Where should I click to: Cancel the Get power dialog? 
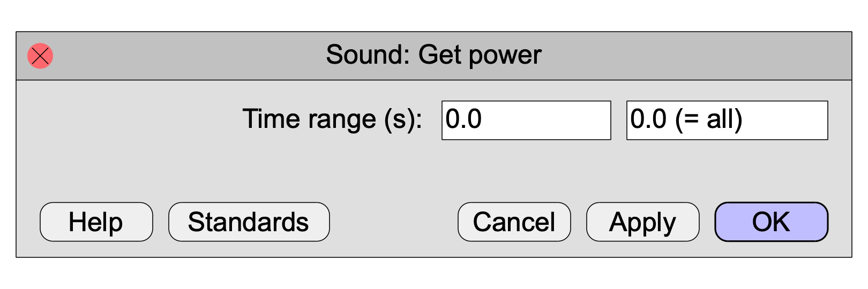pos(514,222)
